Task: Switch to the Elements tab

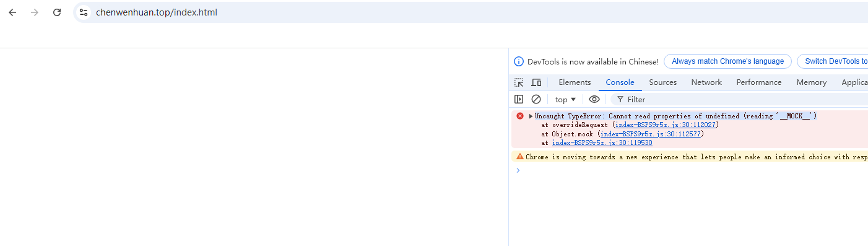Action: coord(575,82)
